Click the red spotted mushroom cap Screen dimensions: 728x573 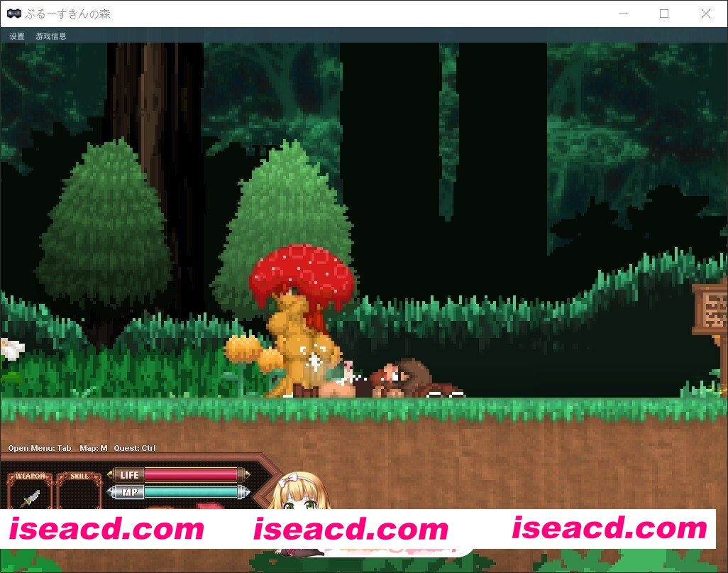pos(301,272)
